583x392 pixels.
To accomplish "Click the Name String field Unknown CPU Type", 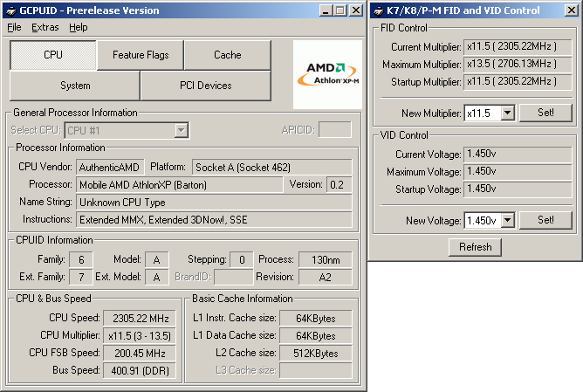I will point(214,203).
